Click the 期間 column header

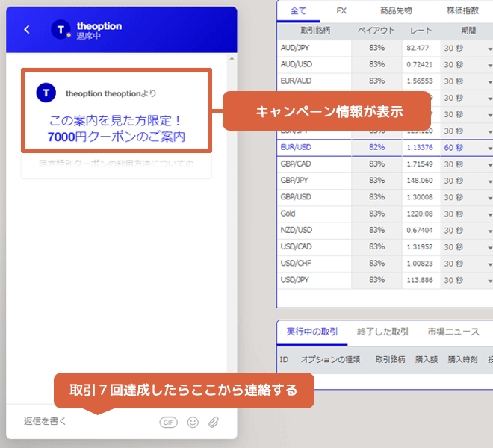point(468,31)
